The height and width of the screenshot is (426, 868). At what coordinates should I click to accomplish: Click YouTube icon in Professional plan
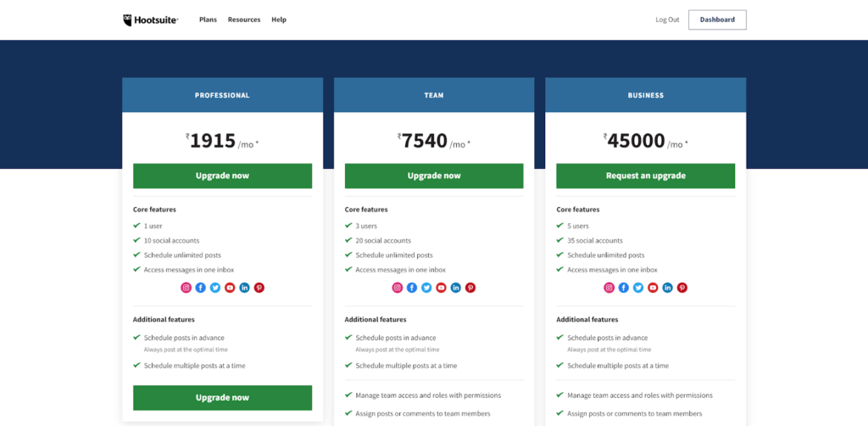pos(230,288)
